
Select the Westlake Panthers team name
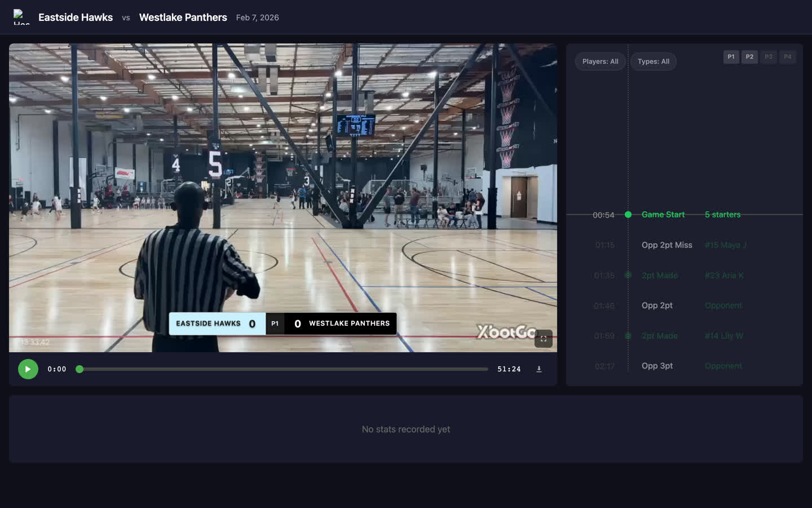click(x=183, y=17)
